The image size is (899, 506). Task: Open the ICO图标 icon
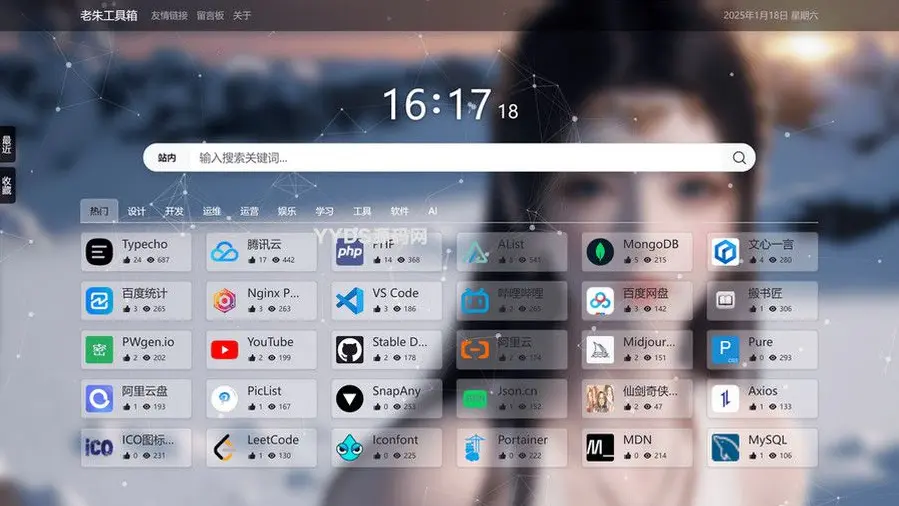coord(99,448)
